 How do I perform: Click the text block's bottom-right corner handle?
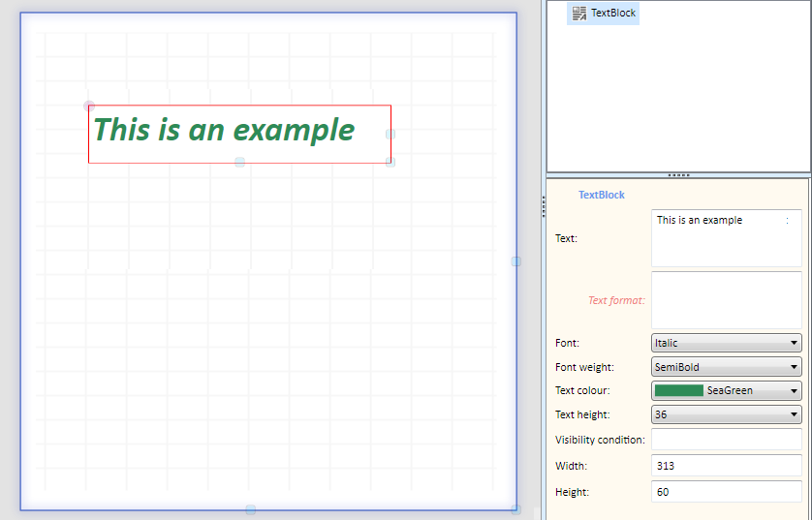point(390,162)
